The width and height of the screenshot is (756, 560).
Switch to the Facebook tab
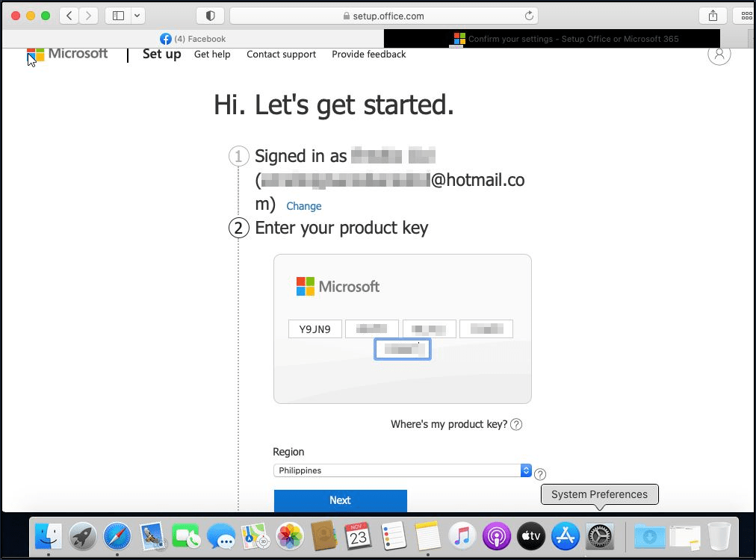pyautogui.click(x=193, y=39)
